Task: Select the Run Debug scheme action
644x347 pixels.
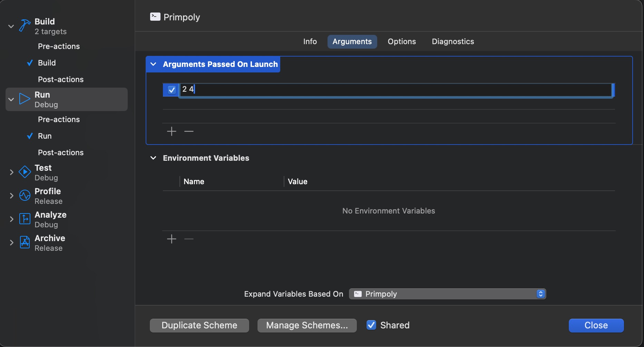Action: coord(67,99)
